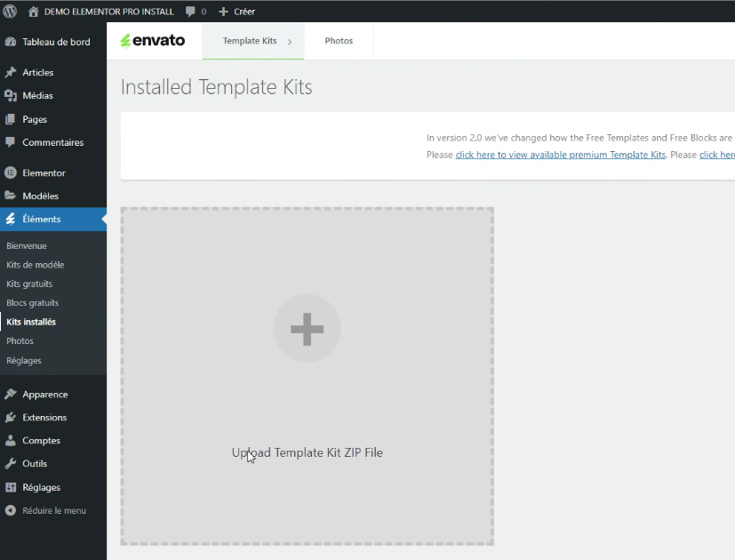Open Extensions plugin menu

coord(44,417)
